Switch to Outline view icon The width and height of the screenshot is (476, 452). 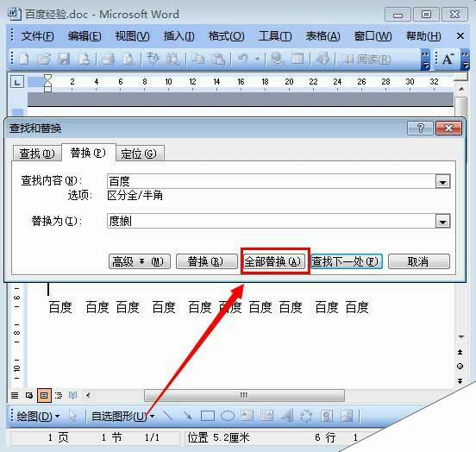[x=59, y=395]
